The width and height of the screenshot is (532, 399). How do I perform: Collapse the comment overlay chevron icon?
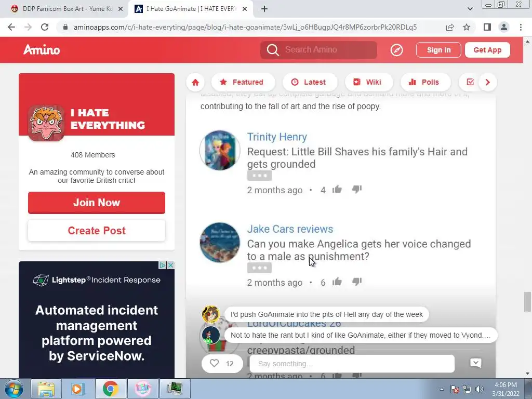click(x=476, y=363)
